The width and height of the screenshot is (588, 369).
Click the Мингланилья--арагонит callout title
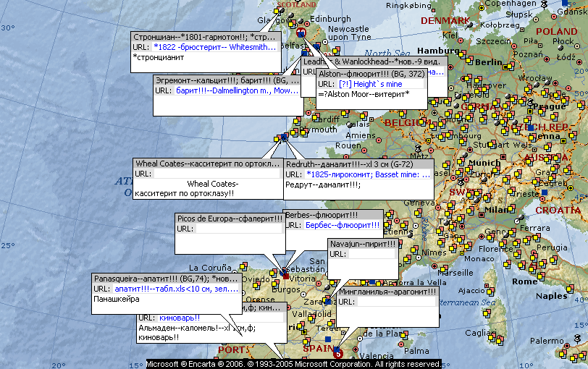pos(387,292)
